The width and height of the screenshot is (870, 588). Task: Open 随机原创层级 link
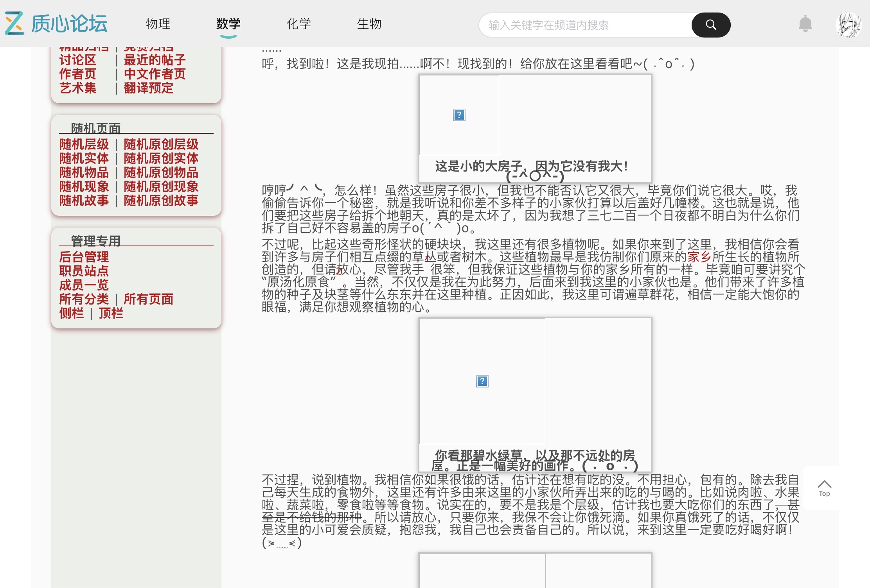coord(161,144)
